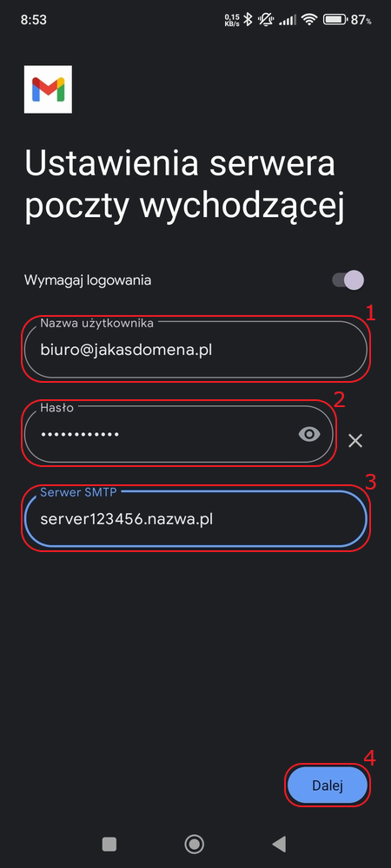Tap the Gmail logo icon
Image resolution: width=391 pixels, height=868 pixels.
(48, 89)
